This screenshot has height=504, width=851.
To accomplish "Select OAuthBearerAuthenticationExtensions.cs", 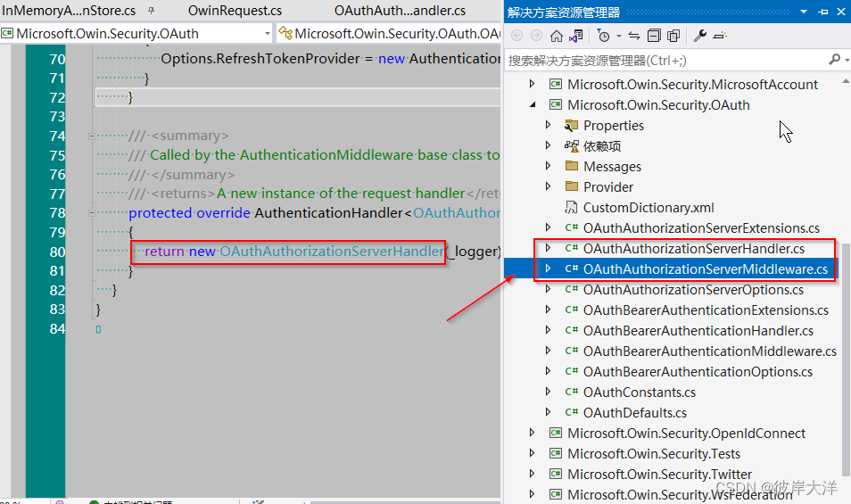I will tap(706, 310).
